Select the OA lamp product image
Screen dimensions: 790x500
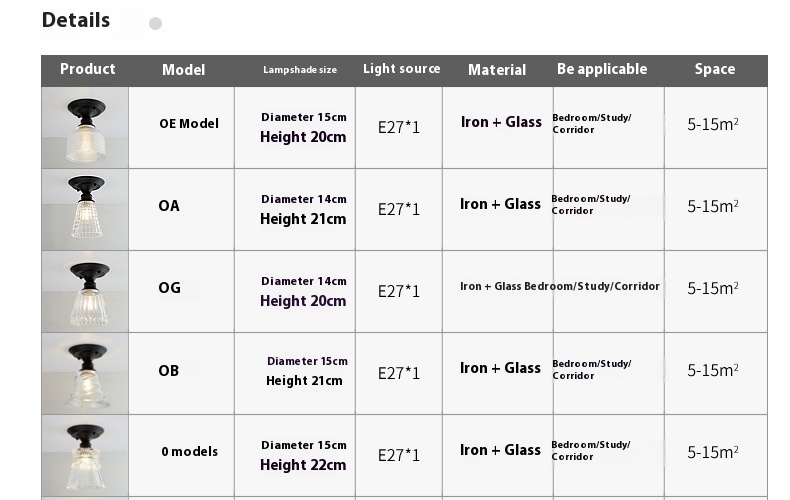85,210
